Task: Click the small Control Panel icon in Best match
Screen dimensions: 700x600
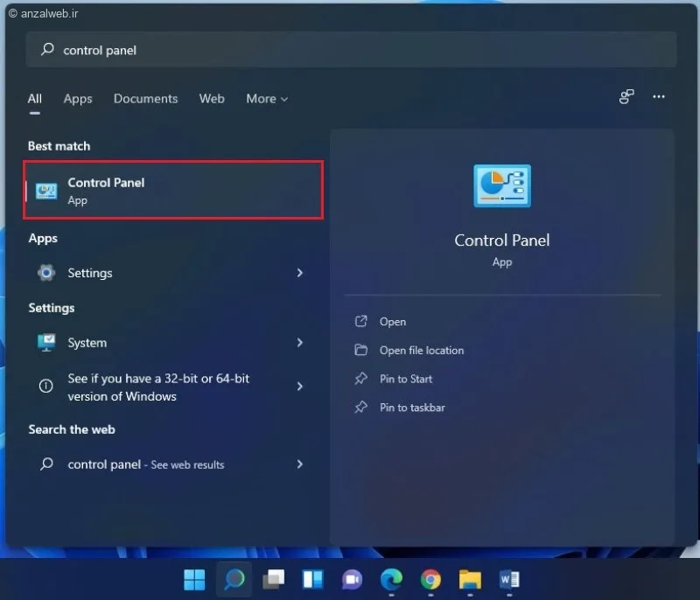Action: pos(46,191)
